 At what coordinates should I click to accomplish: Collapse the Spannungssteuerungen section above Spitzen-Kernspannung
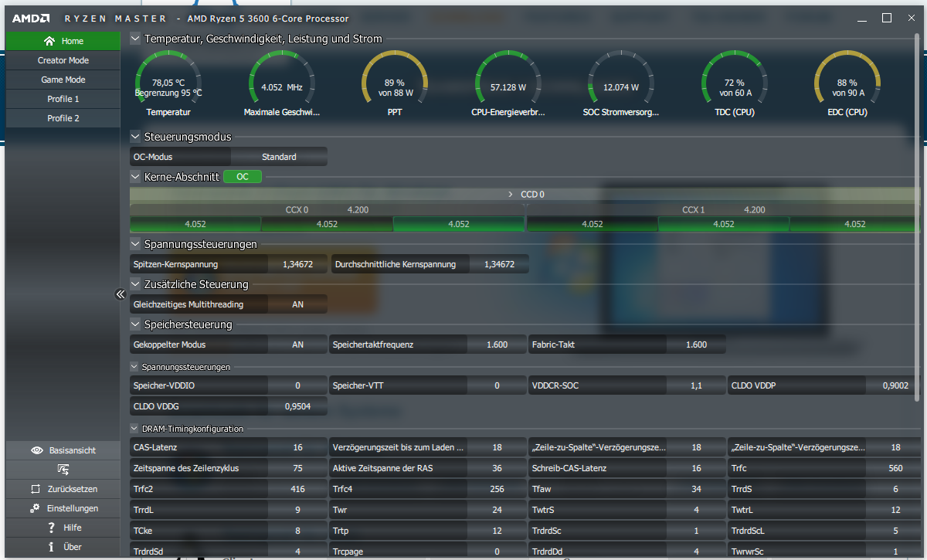pos(135,244)
